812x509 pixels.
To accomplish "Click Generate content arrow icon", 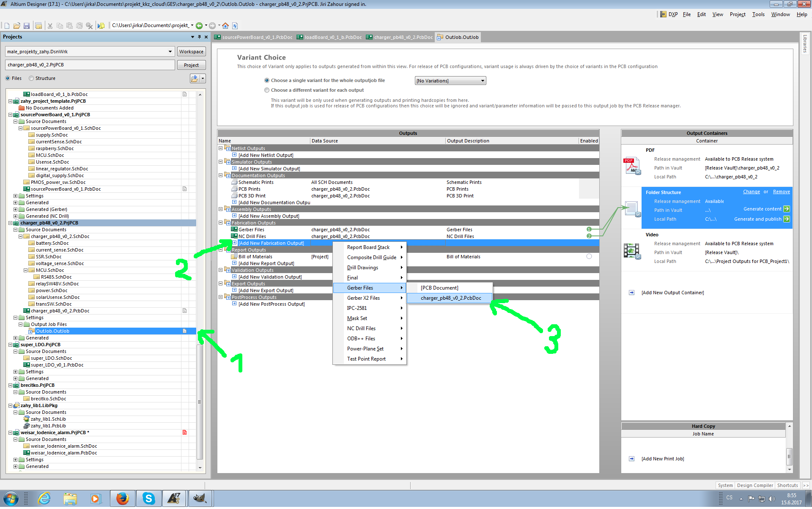I will [x=786, y=209].
